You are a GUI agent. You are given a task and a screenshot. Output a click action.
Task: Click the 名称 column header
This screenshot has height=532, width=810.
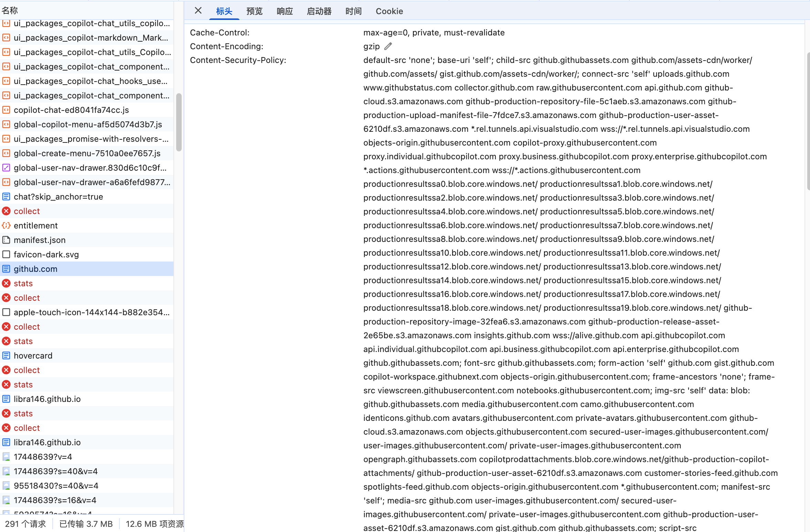(x=10, y=10)
